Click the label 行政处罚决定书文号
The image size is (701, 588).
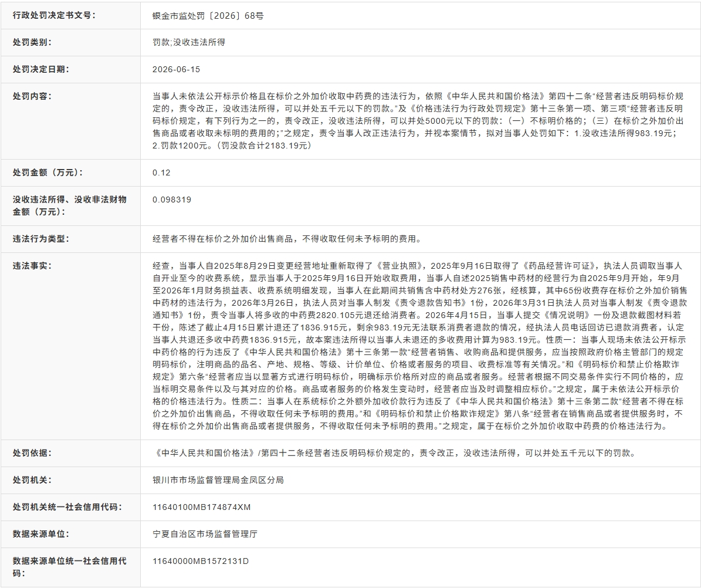(54, 15)
